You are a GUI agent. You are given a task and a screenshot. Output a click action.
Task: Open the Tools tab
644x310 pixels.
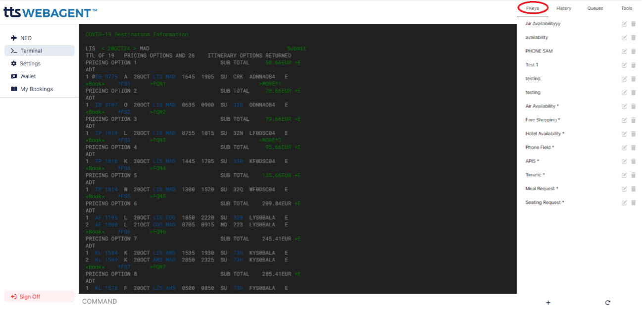[x=627, y=8]
